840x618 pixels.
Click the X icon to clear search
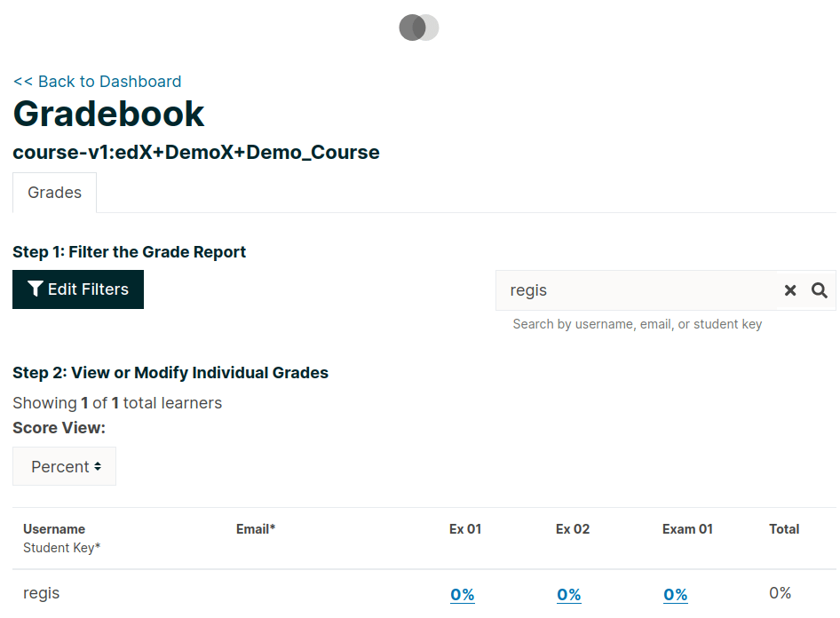pos(790,290)
